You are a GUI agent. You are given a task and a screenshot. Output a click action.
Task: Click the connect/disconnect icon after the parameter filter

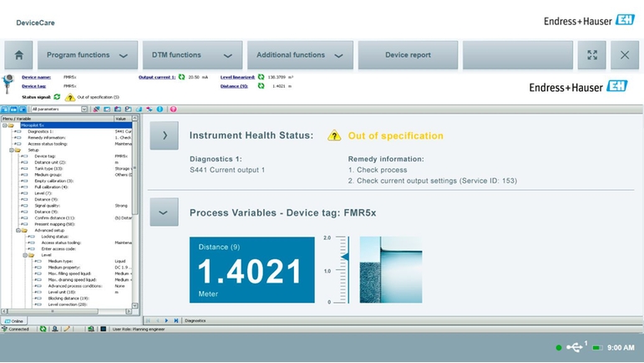tap(97, 109)
